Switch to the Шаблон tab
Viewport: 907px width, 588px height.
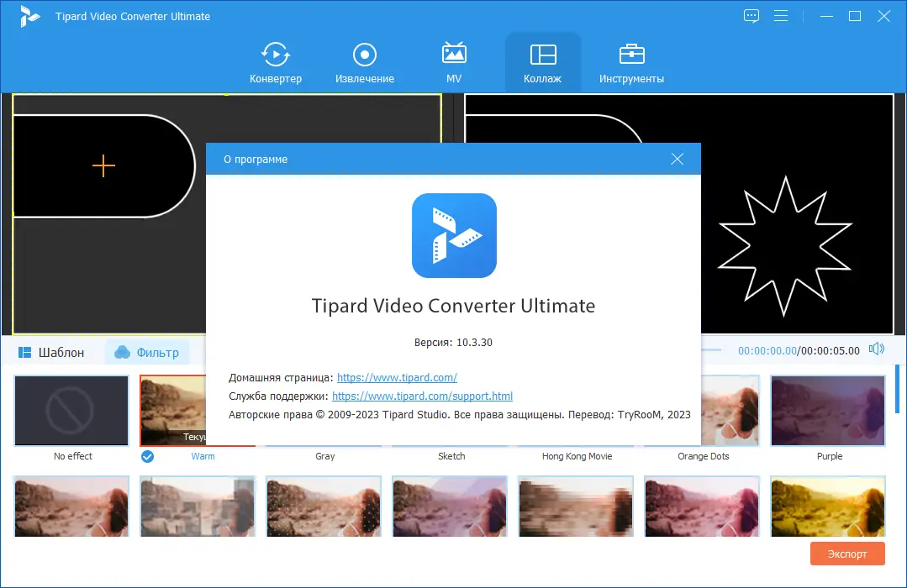(52, 352)
